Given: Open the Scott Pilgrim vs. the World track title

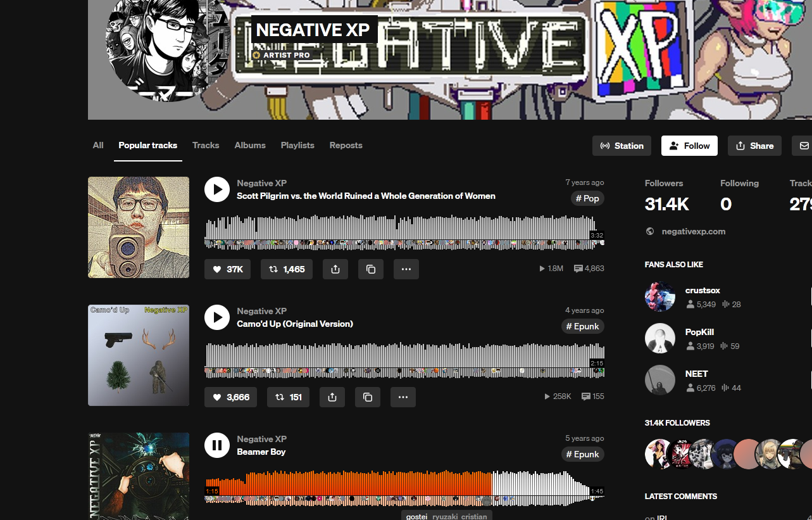Looking at the screenshot, I should tap(366, 196).
